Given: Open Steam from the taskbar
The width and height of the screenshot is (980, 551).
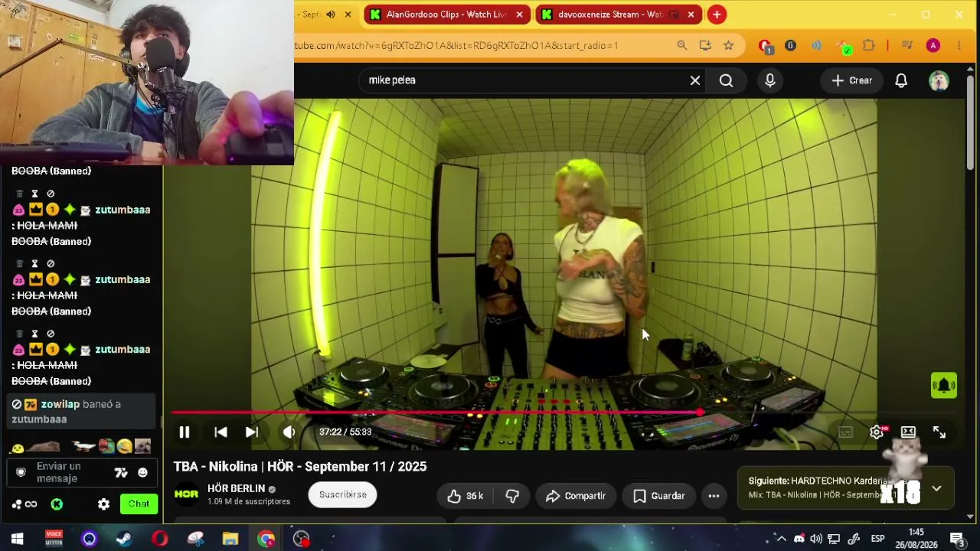Looking at the screenshot, I should pyautogui.click(x=123, y=539).
